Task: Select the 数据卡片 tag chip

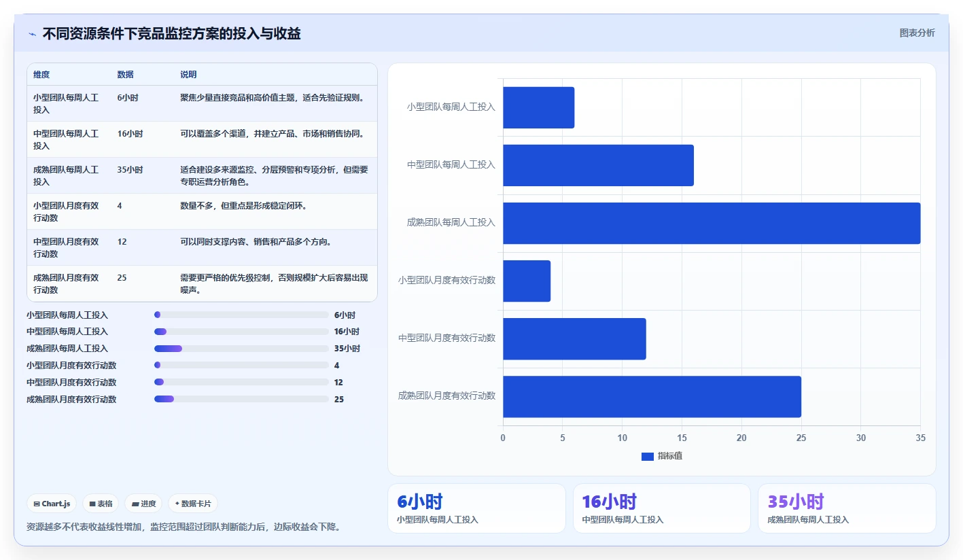Action: point(193,504)
